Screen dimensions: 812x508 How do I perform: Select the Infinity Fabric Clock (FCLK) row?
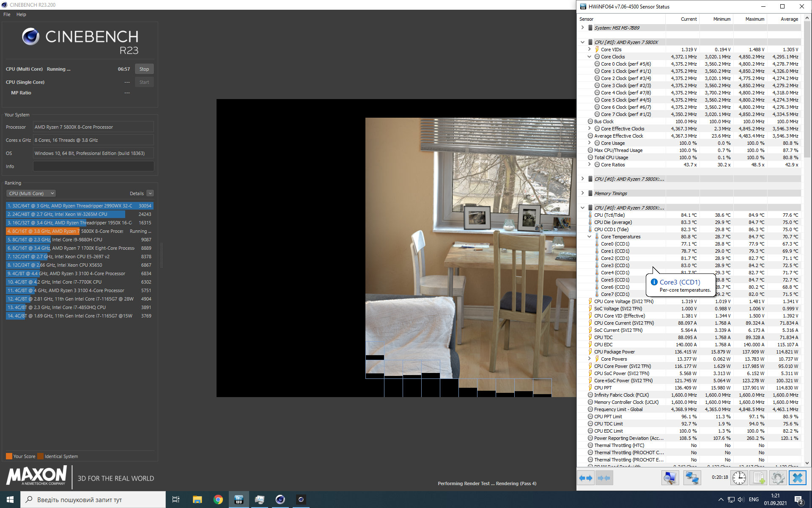(689, 395)
